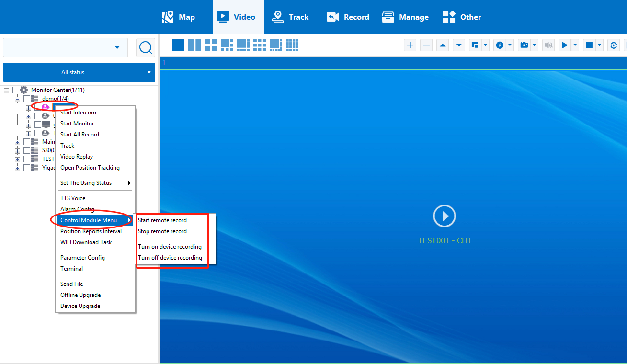Screen dimensions: 627x364
Task: Click the stop square toolbar icon
Action: (590, 45)
